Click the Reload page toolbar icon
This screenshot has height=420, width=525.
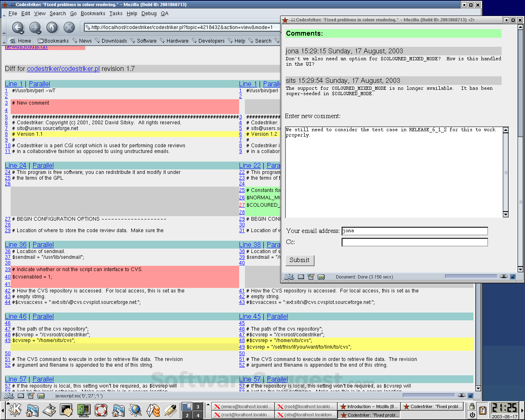(x=52, y=28)
